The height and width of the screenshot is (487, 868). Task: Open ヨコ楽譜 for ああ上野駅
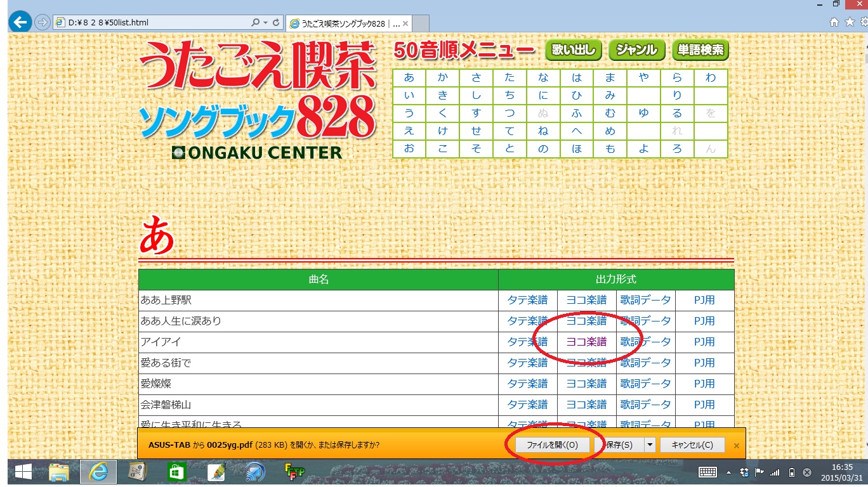[586, 300]
